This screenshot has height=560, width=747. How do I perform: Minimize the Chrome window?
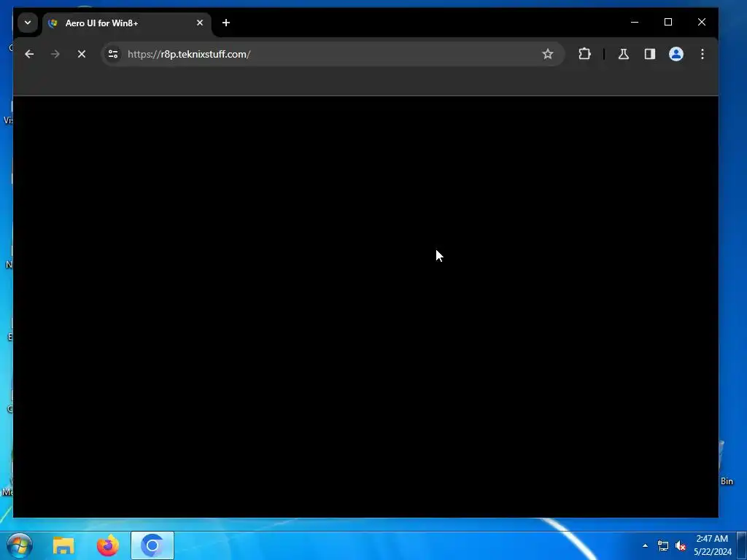point(635,22)
